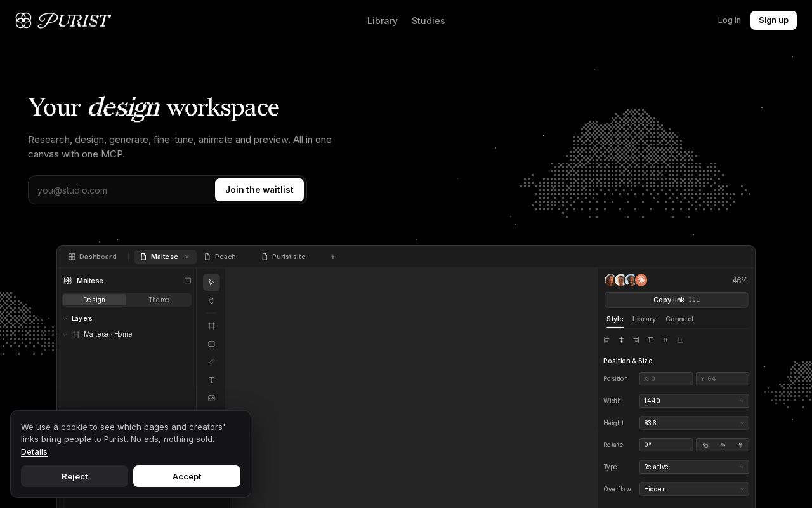812x508 pixels.
Task: Click align right icon
Action: point(636,340)
